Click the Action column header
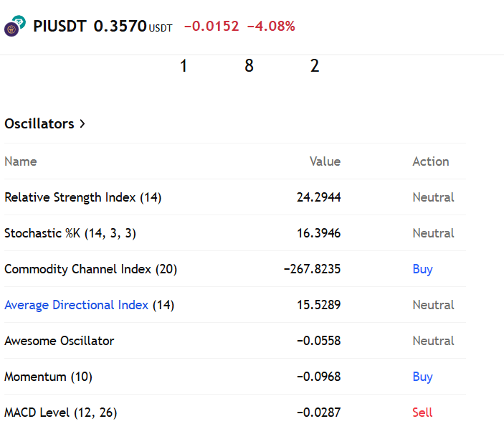This screenshot has width=504, height=424. pyautogui.click(x=431, y=161)
